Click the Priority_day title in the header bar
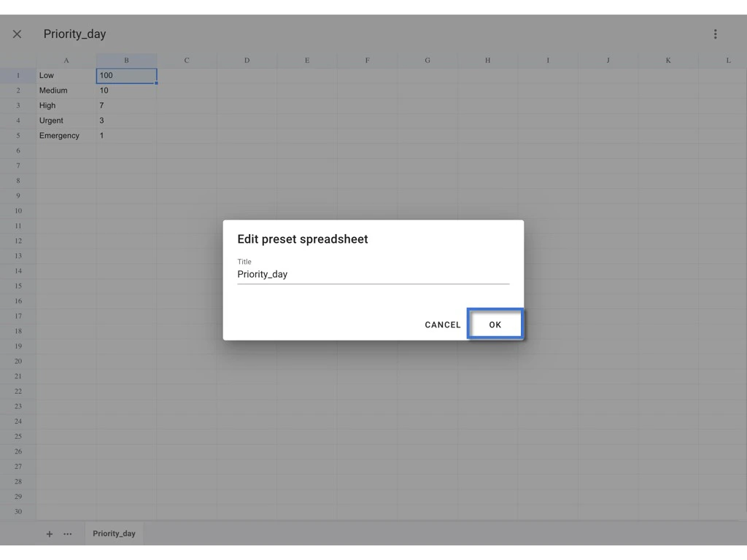This screenshot has height=560, width=747. [x=74, y=34]
